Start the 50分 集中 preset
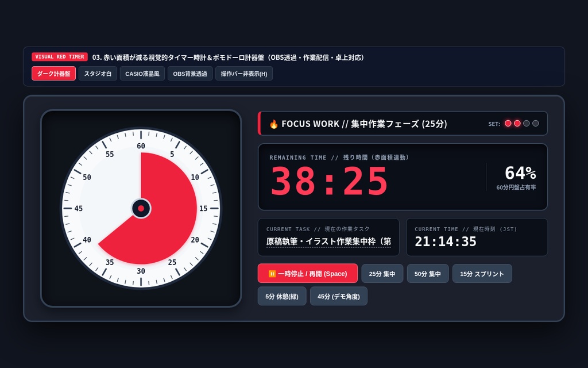 click(x=428, y=273)
